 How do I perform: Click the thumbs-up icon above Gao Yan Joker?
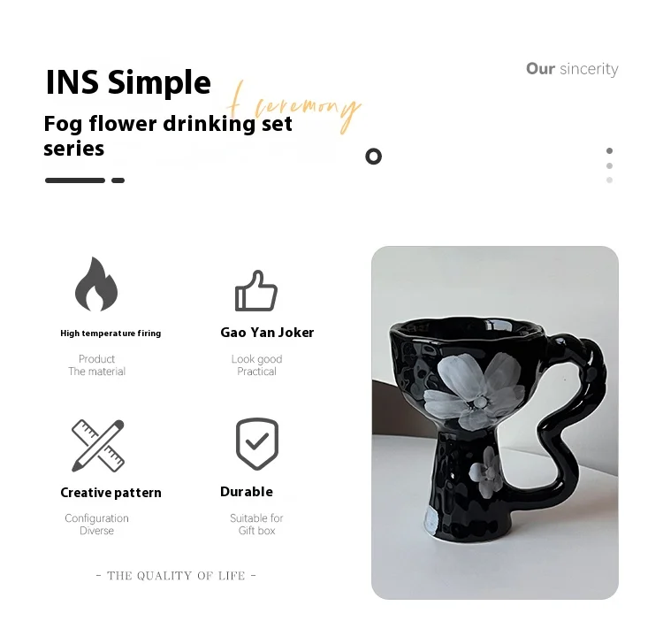(256, 291)
